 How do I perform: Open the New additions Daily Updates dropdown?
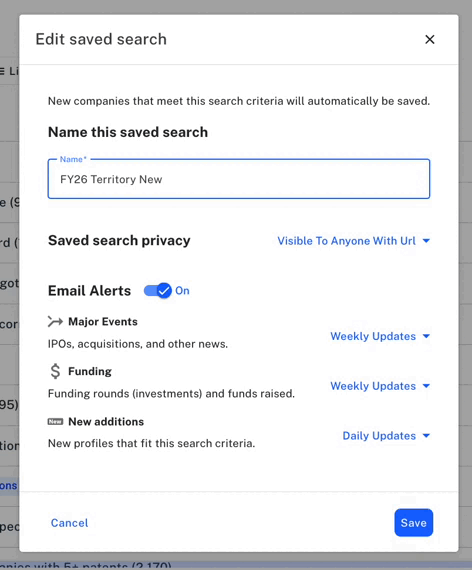pyautogui.click(x=386, y=435)
